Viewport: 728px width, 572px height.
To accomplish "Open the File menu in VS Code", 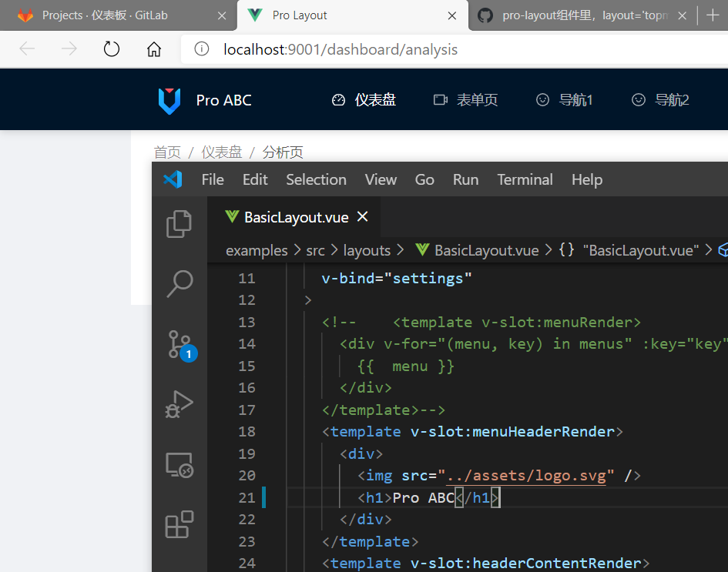I will click(212, 179).
